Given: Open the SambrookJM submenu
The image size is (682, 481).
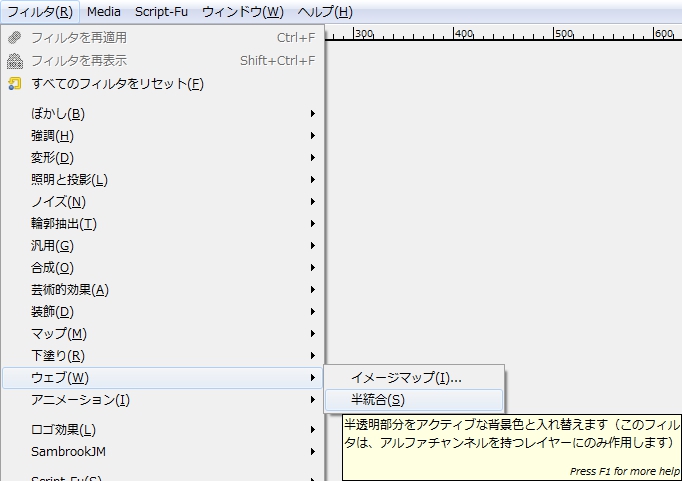Looking at the screenshot, I should click(x=163, y=452).
